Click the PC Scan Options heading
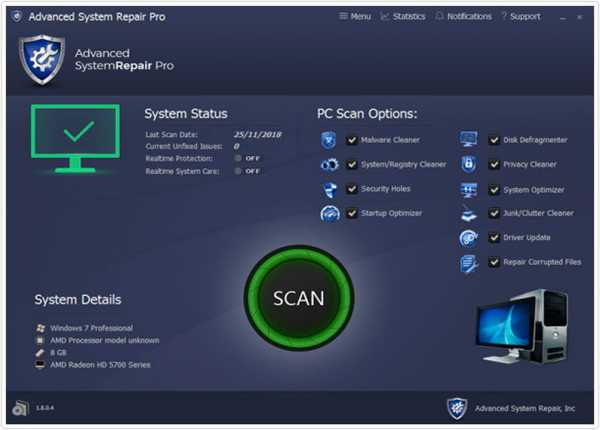 tap(367, 114)
